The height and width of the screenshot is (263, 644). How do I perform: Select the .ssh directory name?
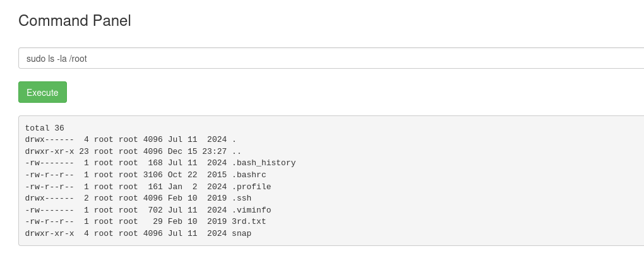(242, 198)
